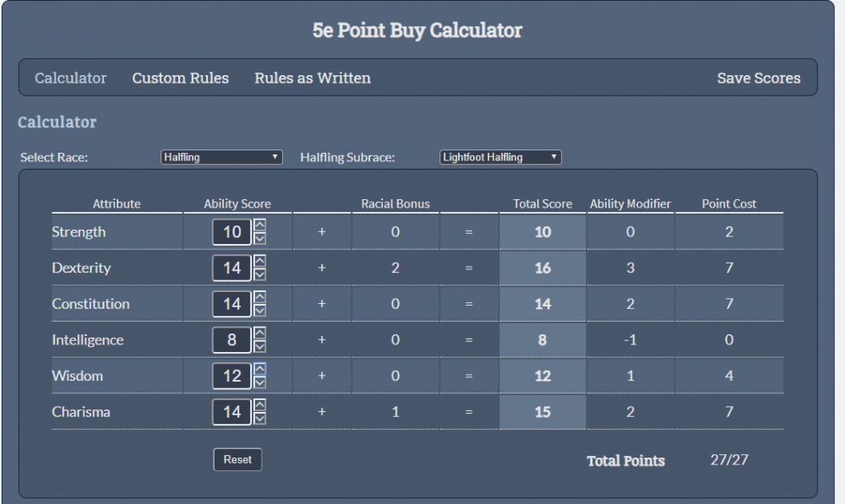Screen dimensions: 845x504
Task: Focus the Wisdom score input field
Action: click(232, 376)
